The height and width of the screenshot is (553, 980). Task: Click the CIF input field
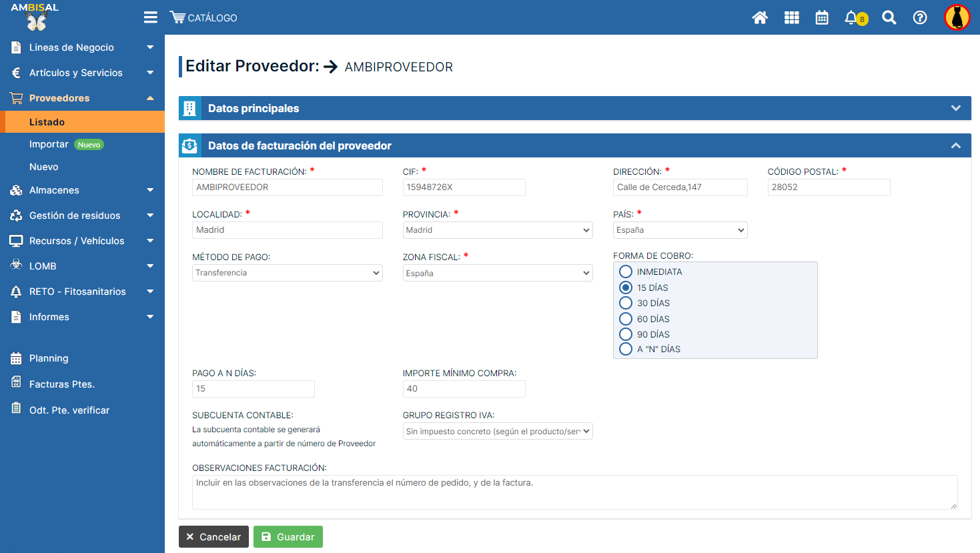click(x=464, y=187)
